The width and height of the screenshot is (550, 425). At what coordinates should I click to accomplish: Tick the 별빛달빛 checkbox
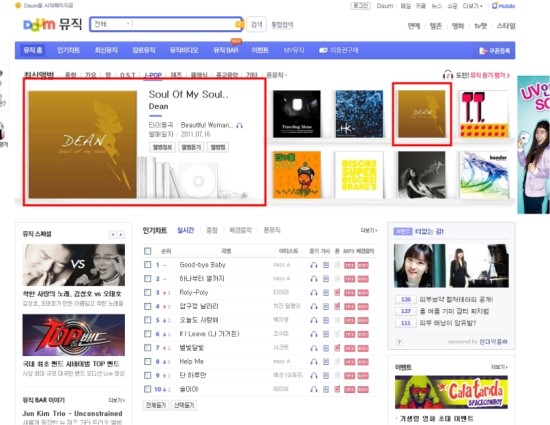pyautogui.click(x=148, y=348)
